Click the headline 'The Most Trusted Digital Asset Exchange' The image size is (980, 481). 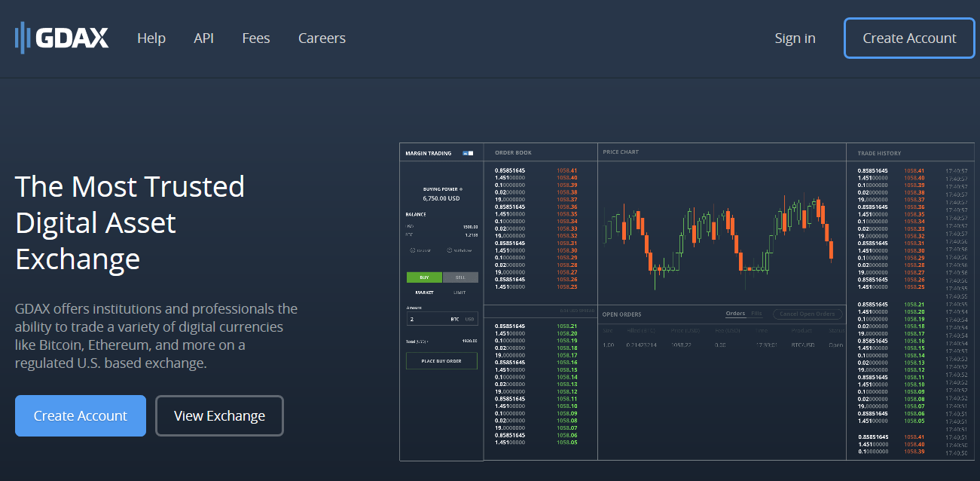pos(130,222)
